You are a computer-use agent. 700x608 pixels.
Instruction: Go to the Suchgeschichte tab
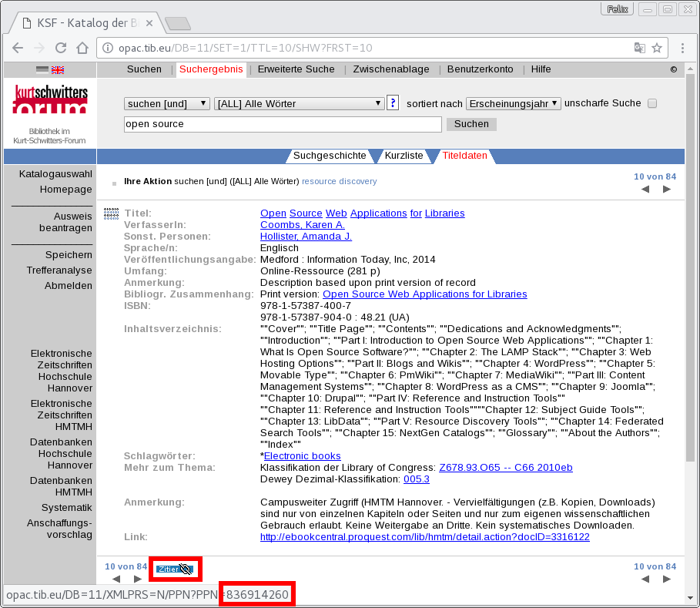click(330, 156)
